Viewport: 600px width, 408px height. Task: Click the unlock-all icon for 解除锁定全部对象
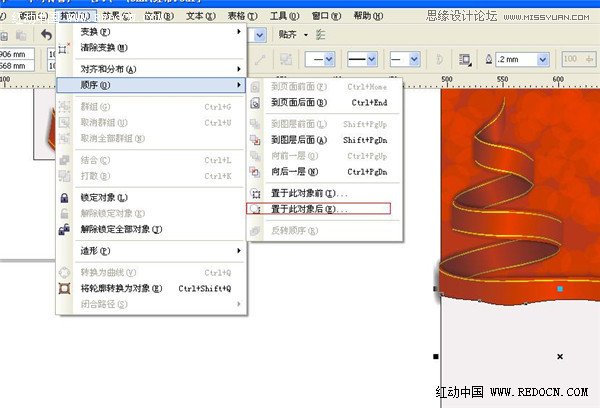pyautogui.click(x=64, y=229)
